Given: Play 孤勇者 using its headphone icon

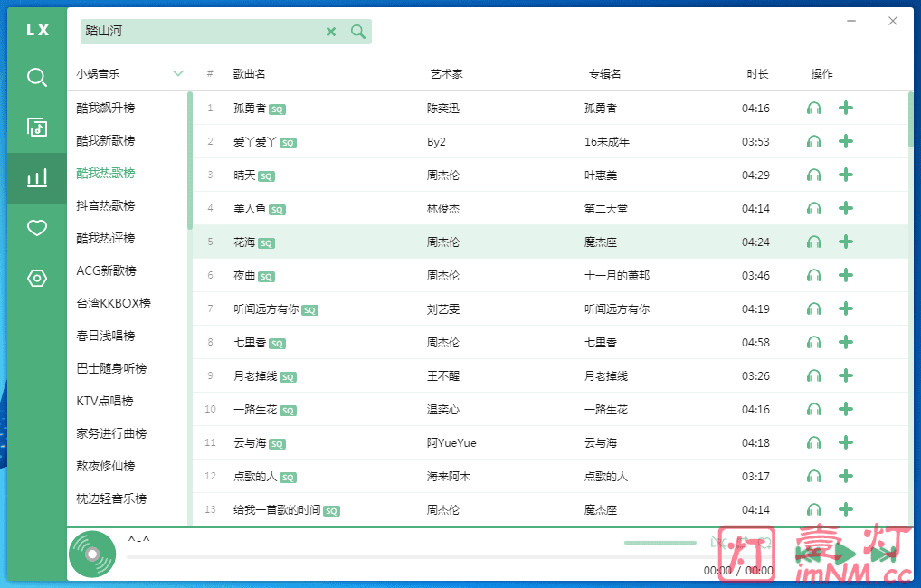Looking at the screenshot, I should click(814, 109).
